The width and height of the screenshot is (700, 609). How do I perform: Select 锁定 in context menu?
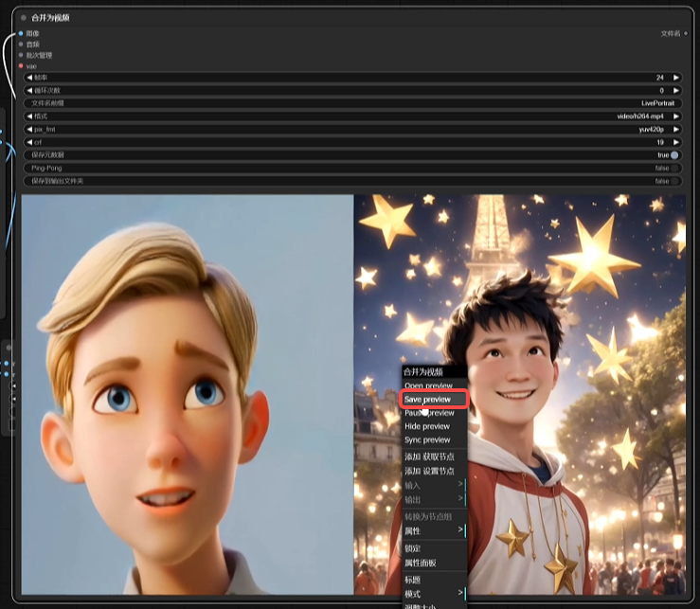pyautogui.click(x=435, y=548)
